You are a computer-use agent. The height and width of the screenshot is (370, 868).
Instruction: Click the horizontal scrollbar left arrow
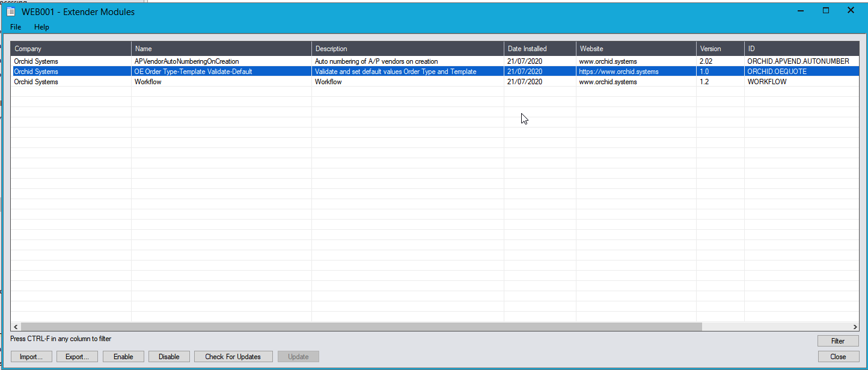tap(15, 327)
